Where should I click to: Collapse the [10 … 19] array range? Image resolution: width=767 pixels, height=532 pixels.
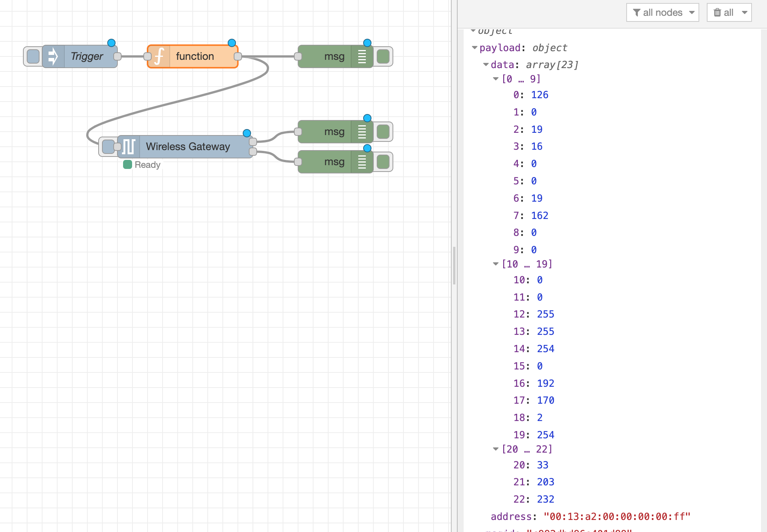[x=496, y=264]
